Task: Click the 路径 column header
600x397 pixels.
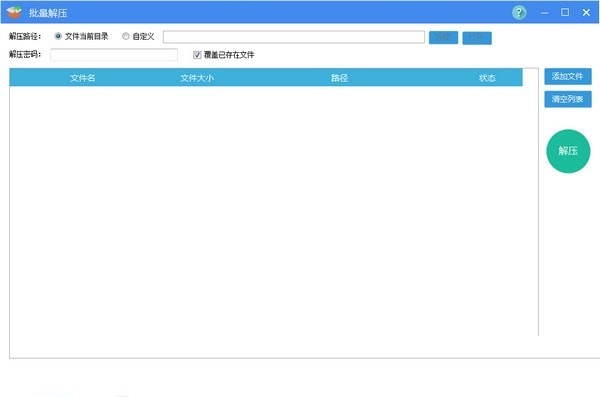Action: tap(339, 78)
